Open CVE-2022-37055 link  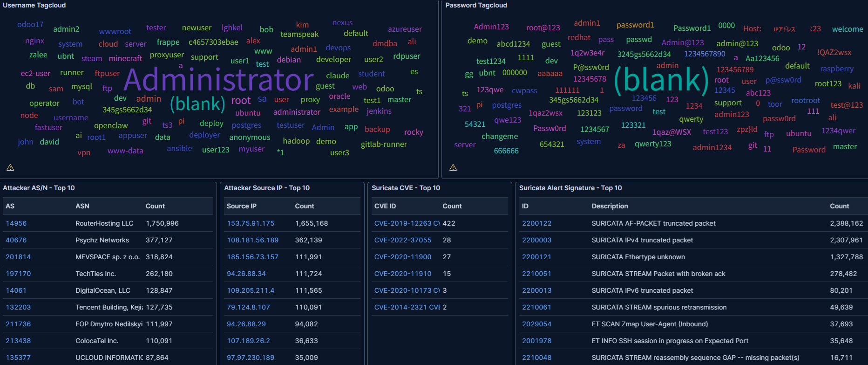(x=403, y=240)
